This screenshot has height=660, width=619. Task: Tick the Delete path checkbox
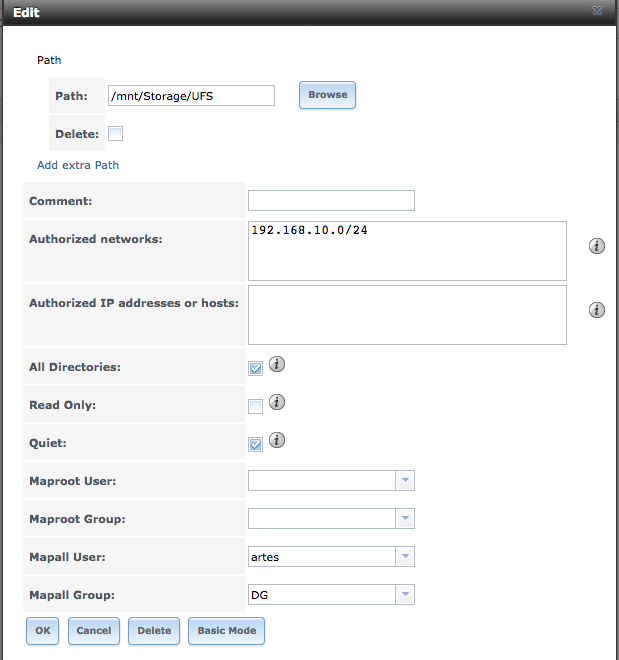pyautogui.click(x=115, y=133)
